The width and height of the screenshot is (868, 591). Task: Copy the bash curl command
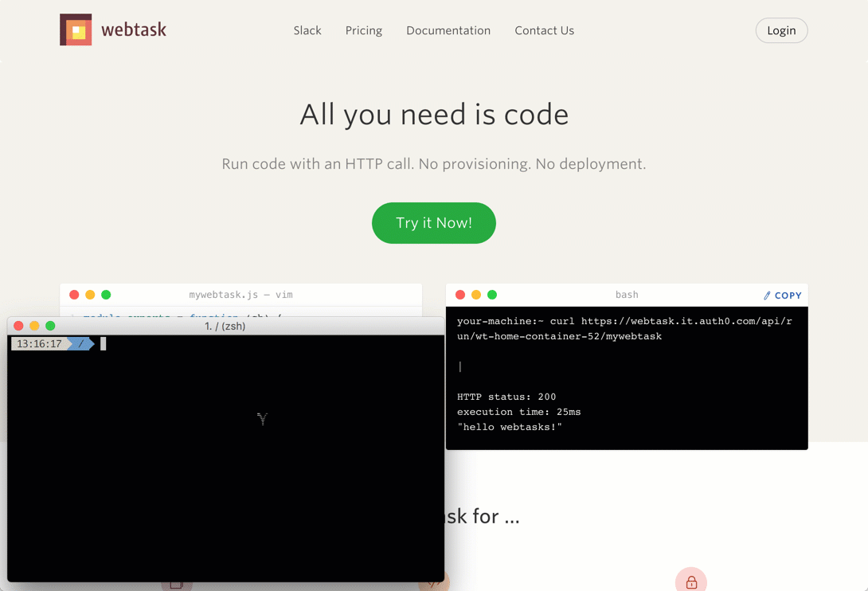[x=782, y=295]
